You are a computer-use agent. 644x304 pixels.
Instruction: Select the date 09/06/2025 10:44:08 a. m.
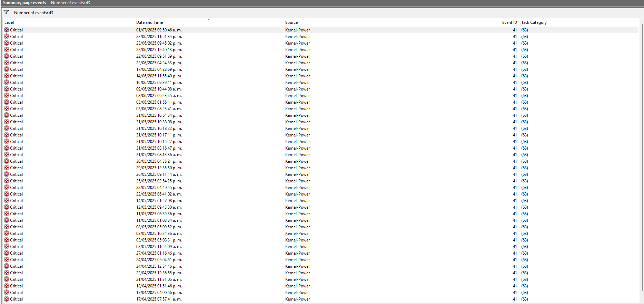[159, 89]
